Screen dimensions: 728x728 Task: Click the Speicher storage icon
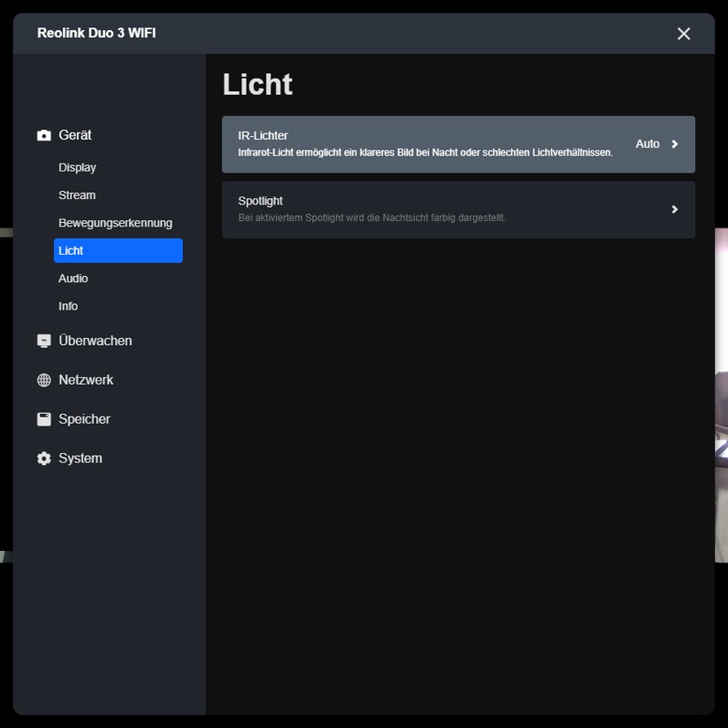[42, 418]
